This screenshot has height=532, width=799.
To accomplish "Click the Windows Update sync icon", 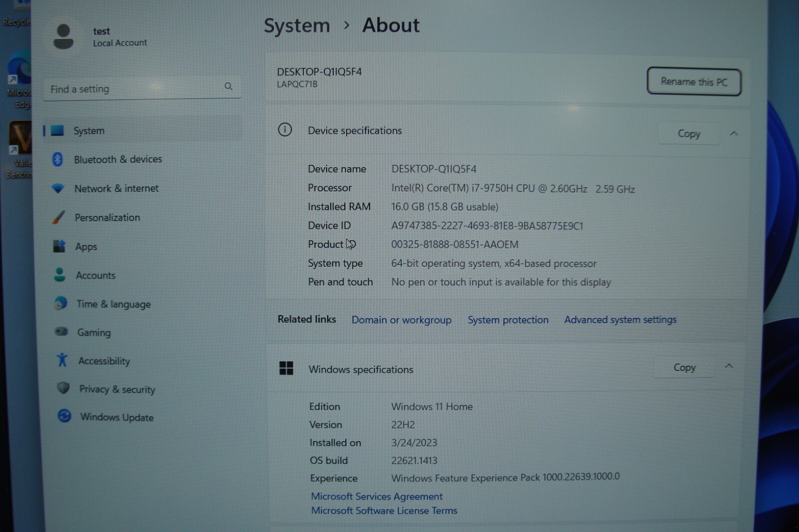I will tap(64, 416).
